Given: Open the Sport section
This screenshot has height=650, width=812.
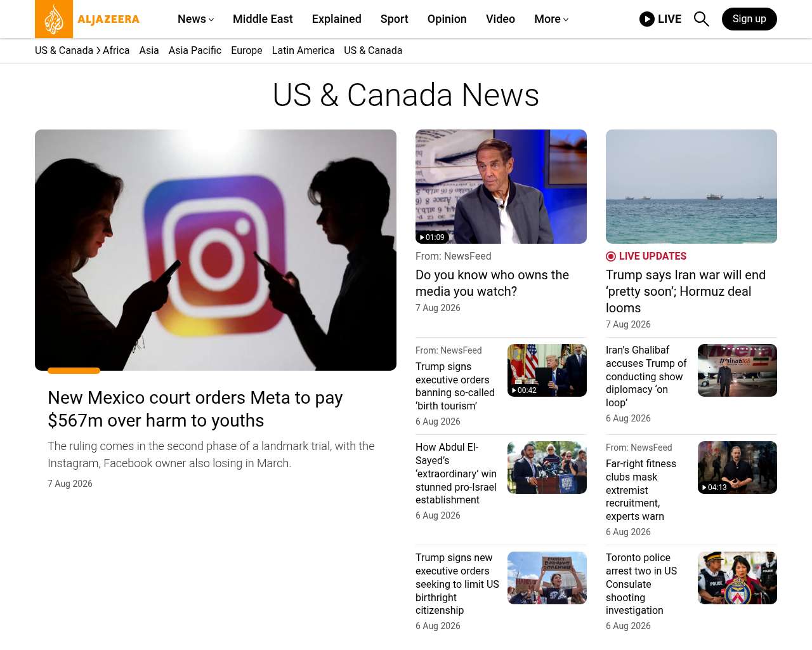Looking at the screenshot, I should click(395, 19).
